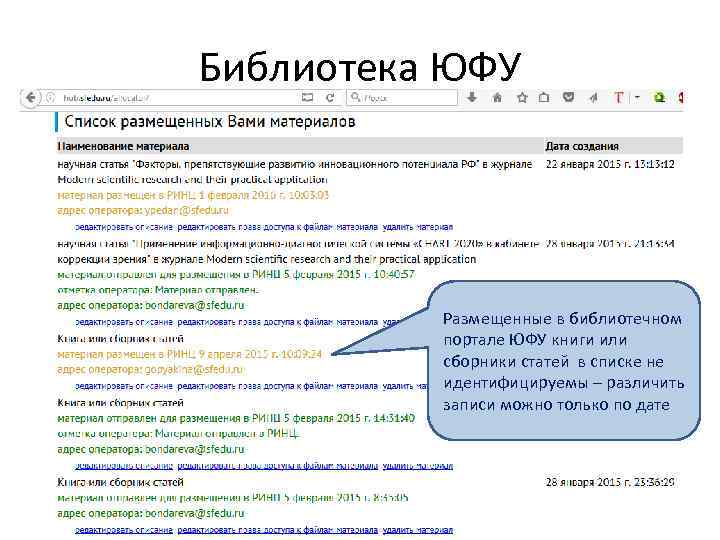Image resolution: width=720 pixels, height=540 pixels.
Task: Click 'Книга или сборник статей' above the 14:31:40 status
Action: [120, 403]
